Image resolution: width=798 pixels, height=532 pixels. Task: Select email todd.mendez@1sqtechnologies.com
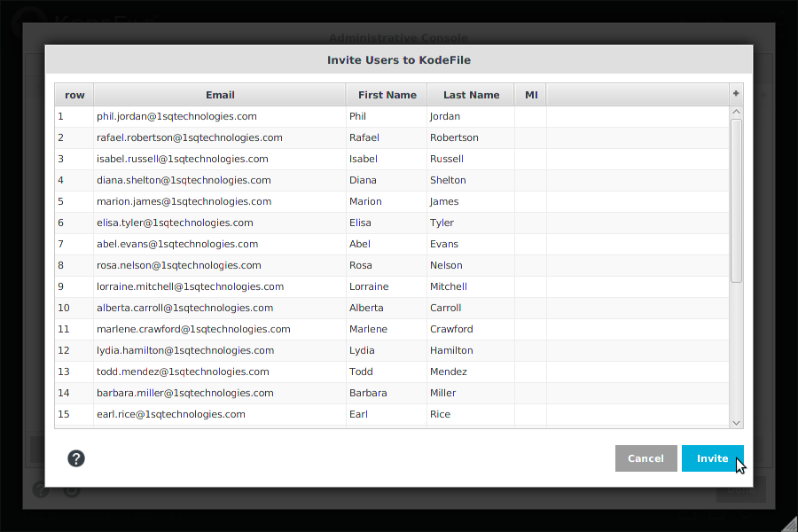coord(220,372)
